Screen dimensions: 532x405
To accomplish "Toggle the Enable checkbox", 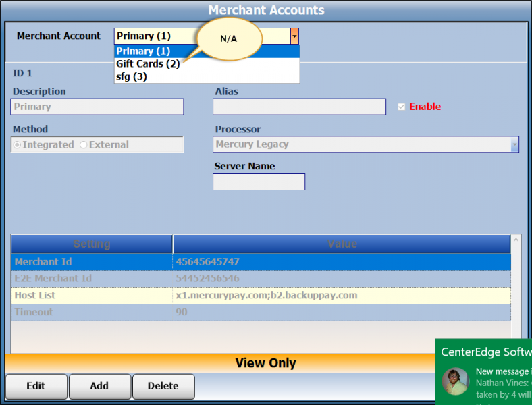I will pyautogui.click(x=402, y=107).
